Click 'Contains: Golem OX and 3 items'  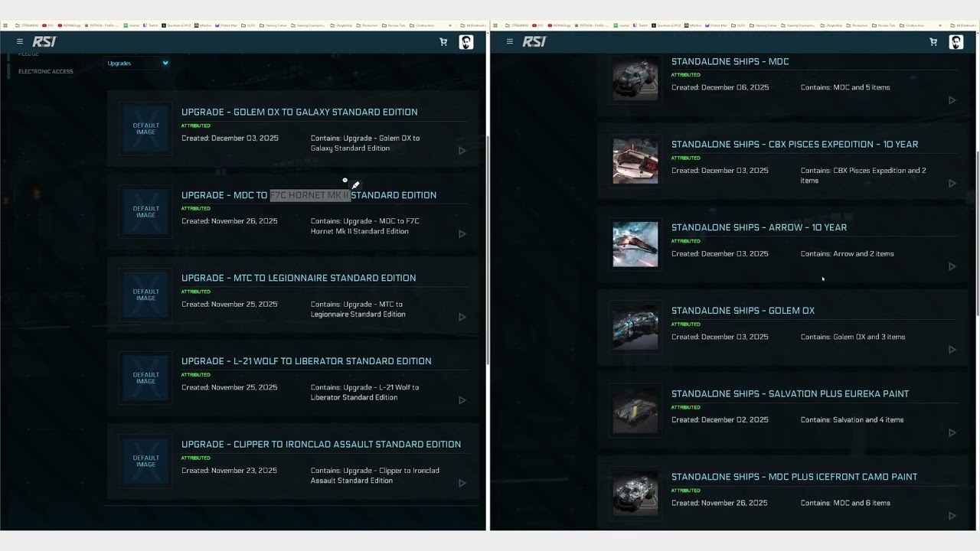click(853, 337)
